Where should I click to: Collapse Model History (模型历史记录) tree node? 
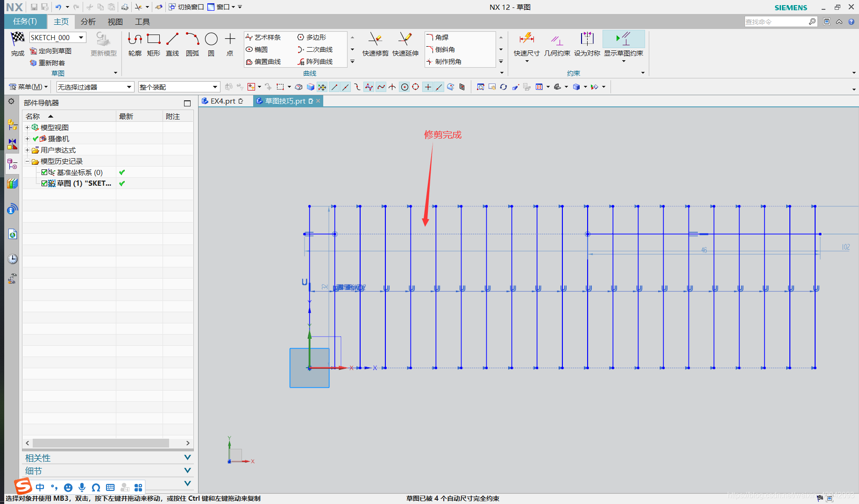pos(27,161)
